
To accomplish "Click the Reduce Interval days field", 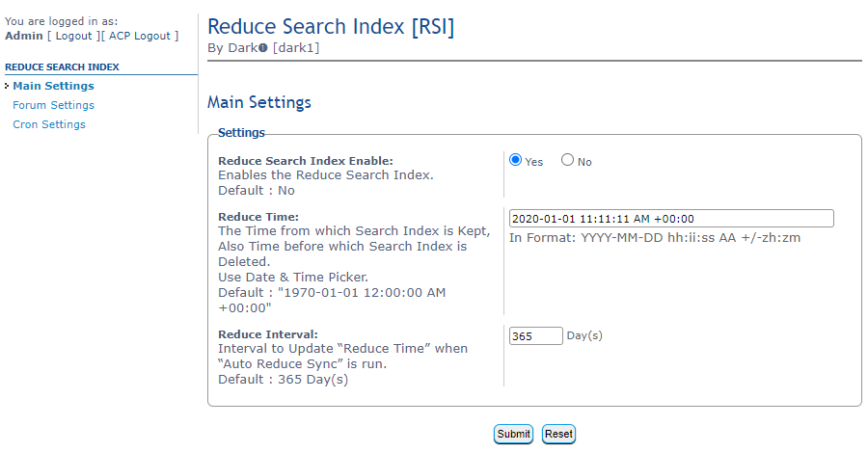I will [x=535, y=335].
